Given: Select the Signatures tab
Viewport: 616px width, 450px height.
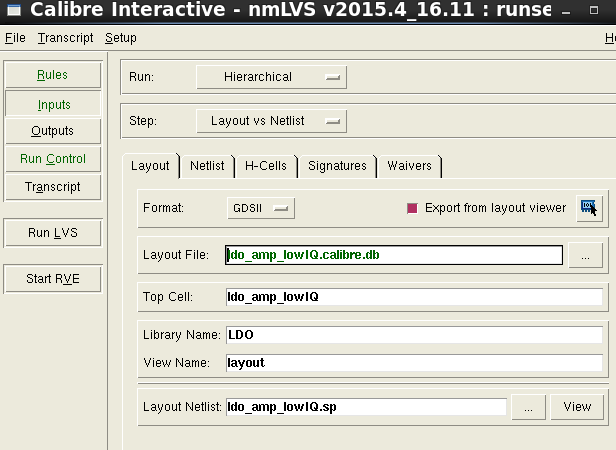Looking at the screenshot, I should [x=337, y=166].
